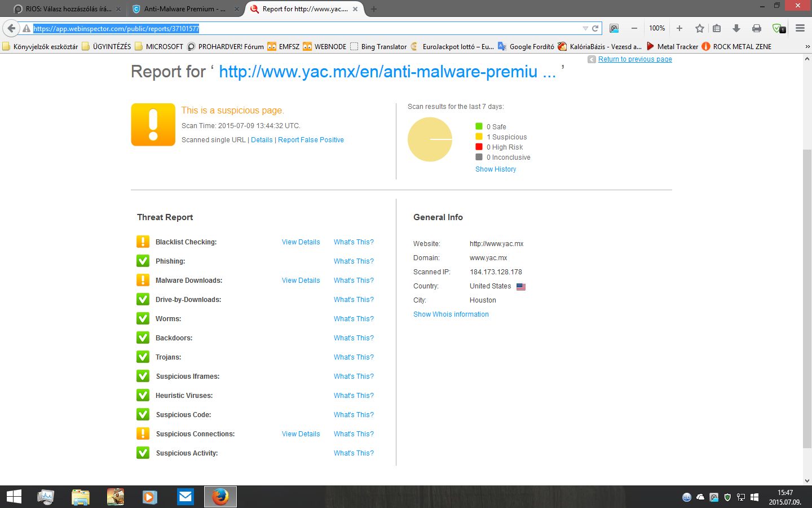Click the red High Risk legend swatch

479,147
